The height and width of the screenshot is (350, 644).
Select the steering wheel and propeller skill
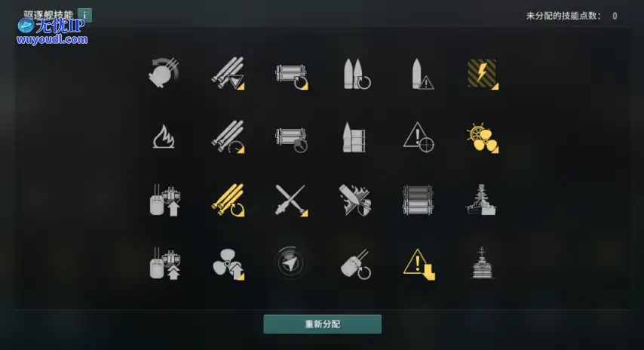click(x=483, y=137)
